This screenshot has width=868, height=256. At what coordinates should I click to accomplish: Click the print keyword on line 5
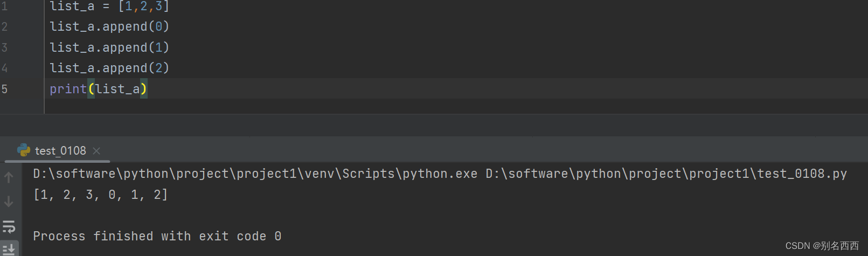68,89
